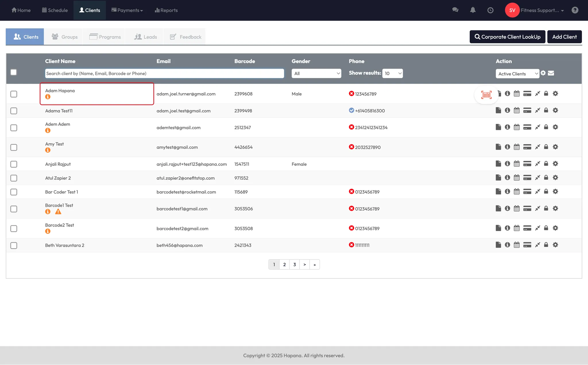Open the Gender filter dropdown
588x365 pixels.
coord(316,73)
